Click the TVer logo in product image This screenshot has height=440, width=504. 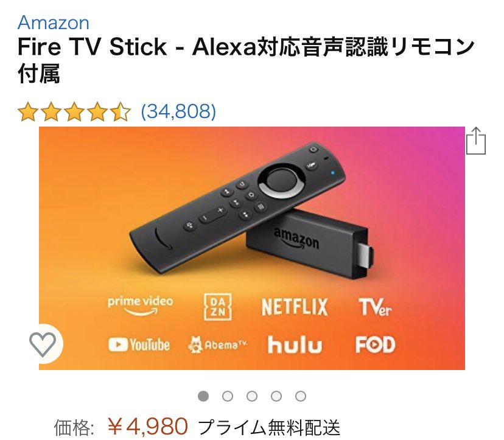(375, 307)
